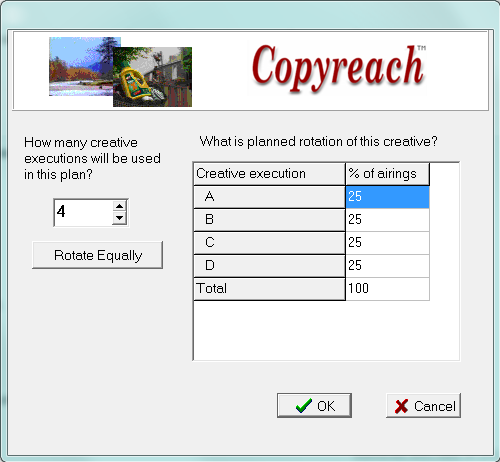
Task: Select the % of airings cell for D
Action: tap(387, 266)
